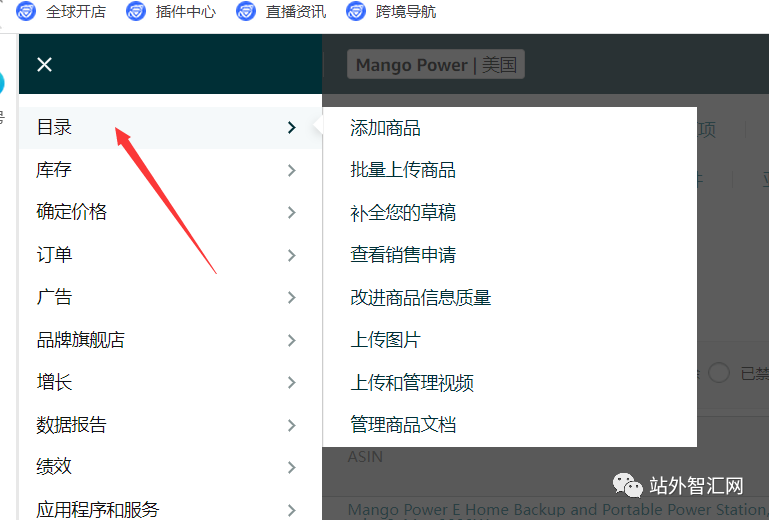Screen dimensions: 769x520
Task: Expand the chevron next to 库存
Action: click(x=292, y=170)
